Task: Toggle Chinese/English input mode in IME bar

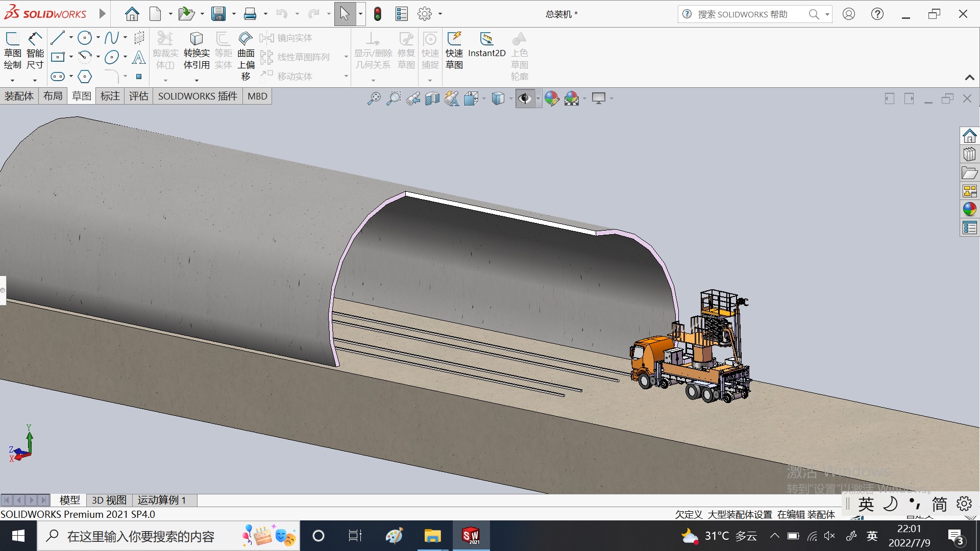Action: (866, 504)
